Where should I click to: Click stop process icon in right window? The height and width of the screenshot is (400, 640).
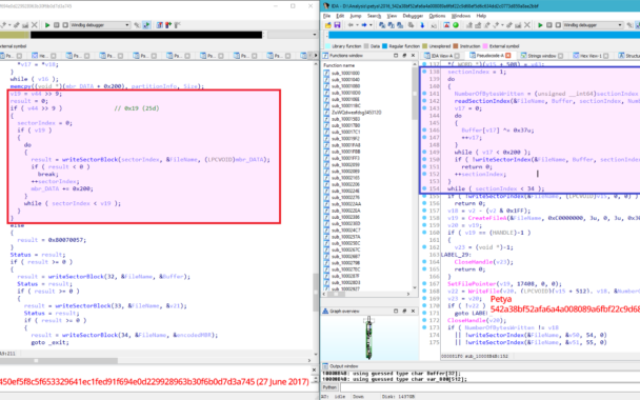click(x=558, y=25)
